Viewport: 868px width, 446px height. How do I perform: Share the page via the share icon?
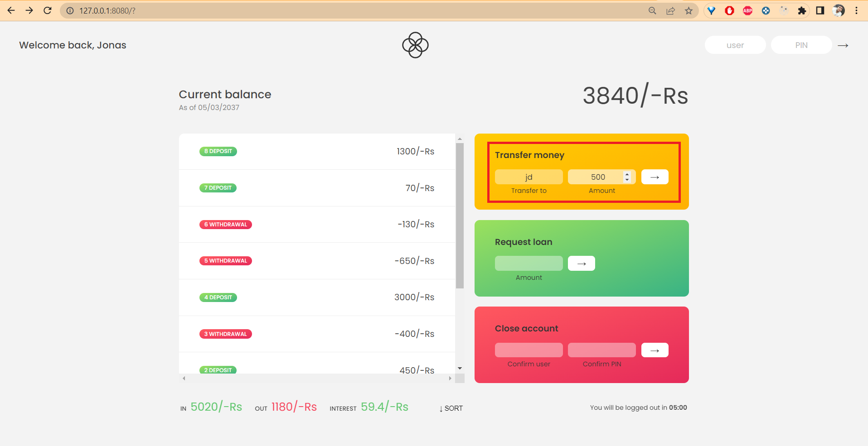point(671,10)
